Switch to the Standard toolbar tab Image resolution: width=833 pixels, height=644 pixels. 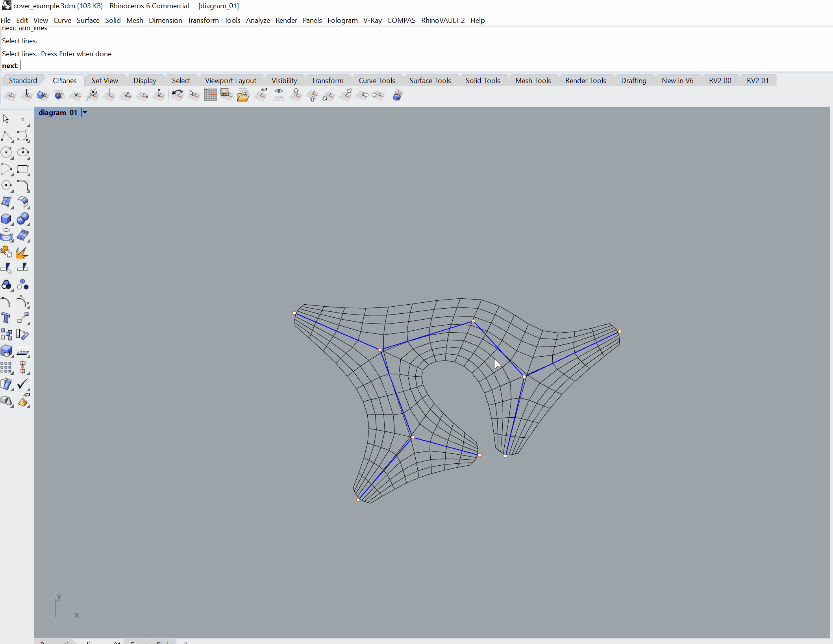[23, 81]
